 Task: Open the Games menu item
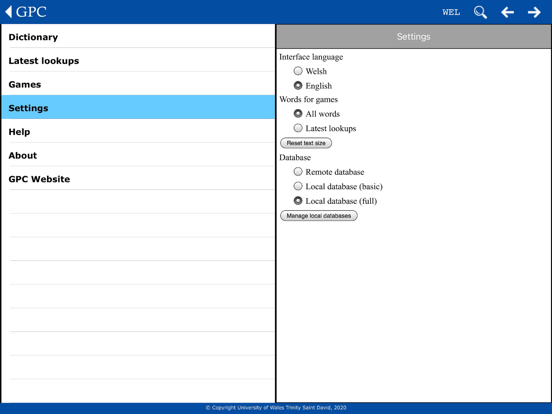[138, 83]
